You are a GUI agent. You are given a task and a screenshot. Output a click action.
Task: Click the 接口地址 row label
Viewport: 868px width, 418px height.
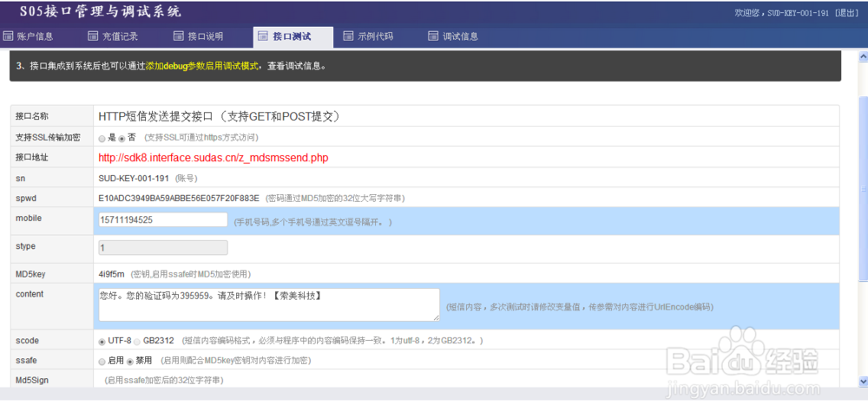coord(32,158)
